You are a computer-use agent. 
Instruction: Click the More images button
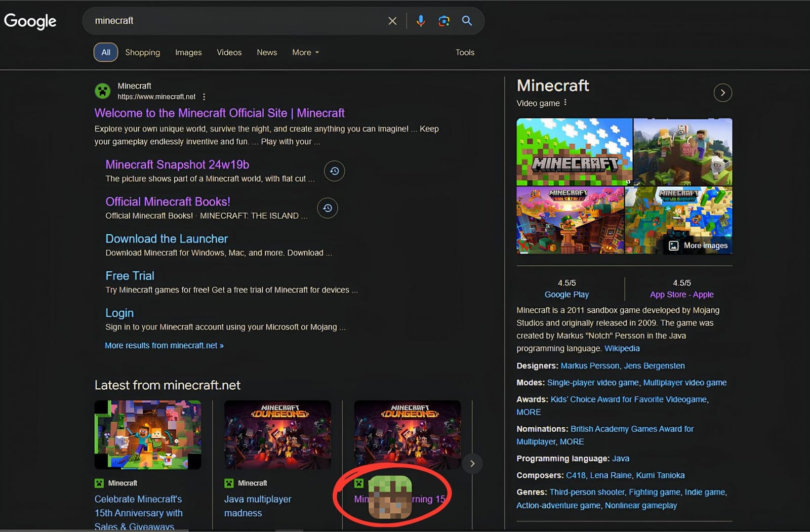pos(699,245)
